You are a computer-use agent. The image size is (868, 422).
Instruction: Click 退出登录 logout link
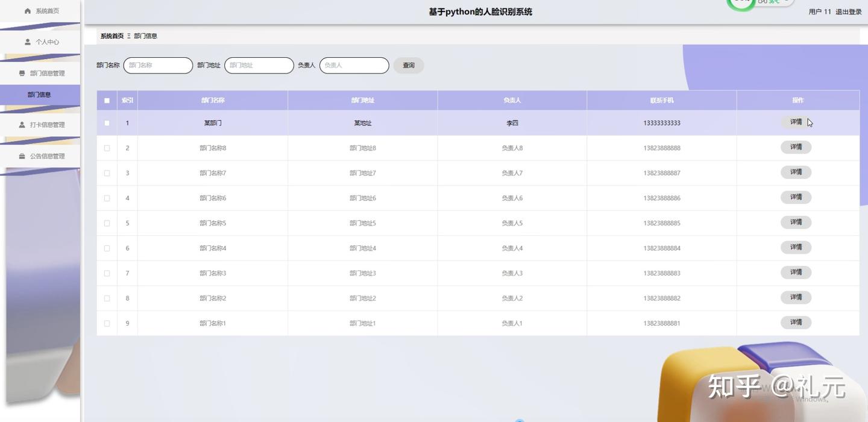[849, 12]
